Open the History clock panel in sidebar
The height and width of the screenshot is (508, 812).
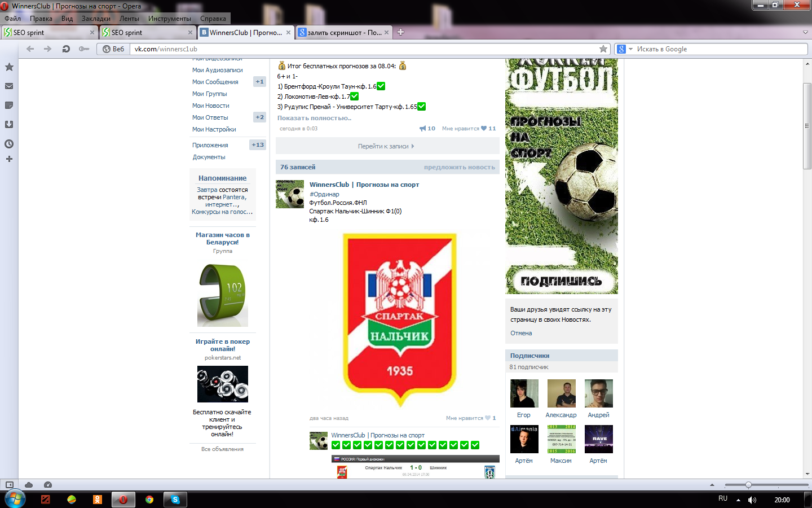[9, 144]
